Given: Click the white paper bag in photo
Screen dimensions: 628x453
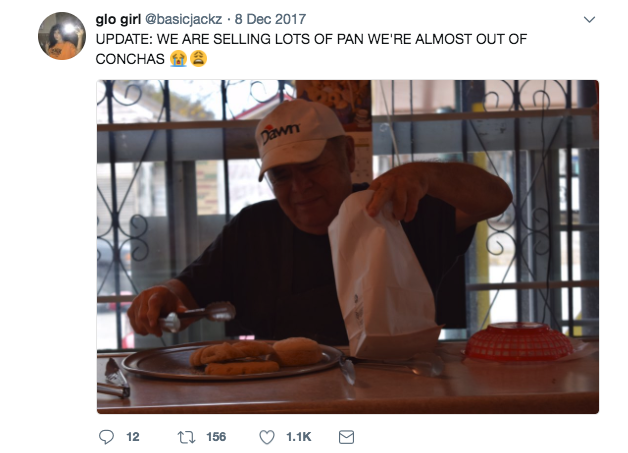Looking at the screenshot, I should (x=382, y=276).
